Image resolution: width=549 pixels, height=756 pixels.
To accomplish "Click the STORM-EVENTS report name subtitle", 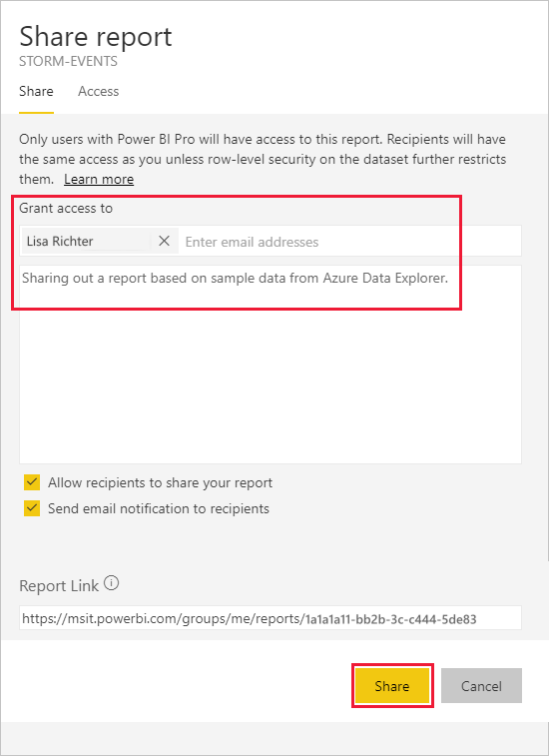I will point(68,61).
